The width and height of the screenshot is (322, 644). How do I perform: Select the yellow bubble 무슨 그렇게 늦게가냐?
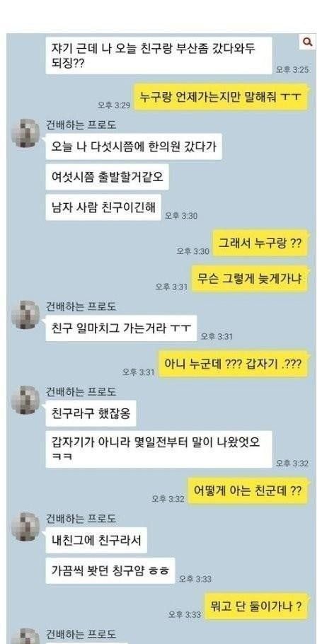(x=250, y=278)
